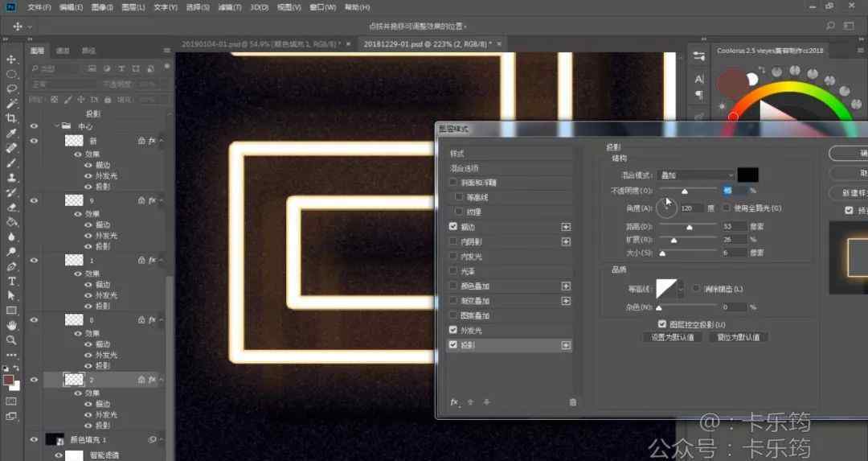Open the layer blend mode dropdown

(x=64, y=84)
